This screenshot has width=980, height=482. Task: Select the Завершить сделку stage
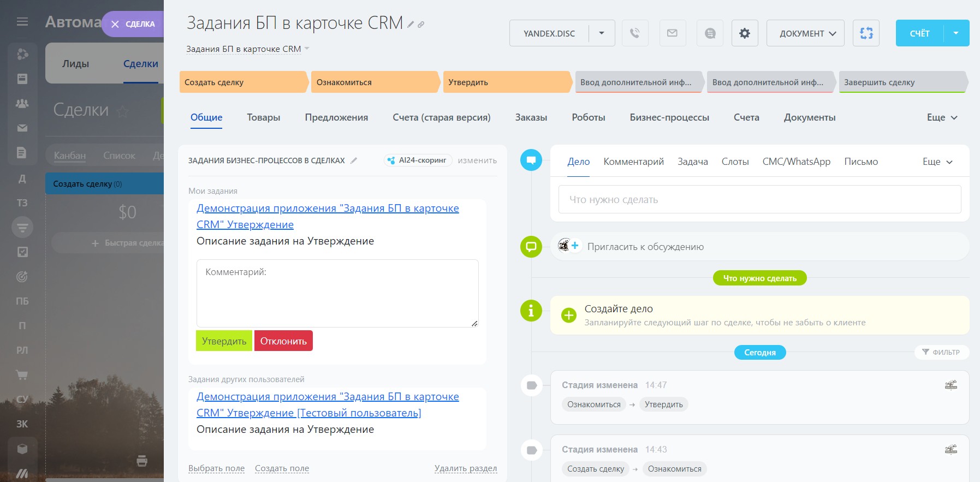click(901, 82)
